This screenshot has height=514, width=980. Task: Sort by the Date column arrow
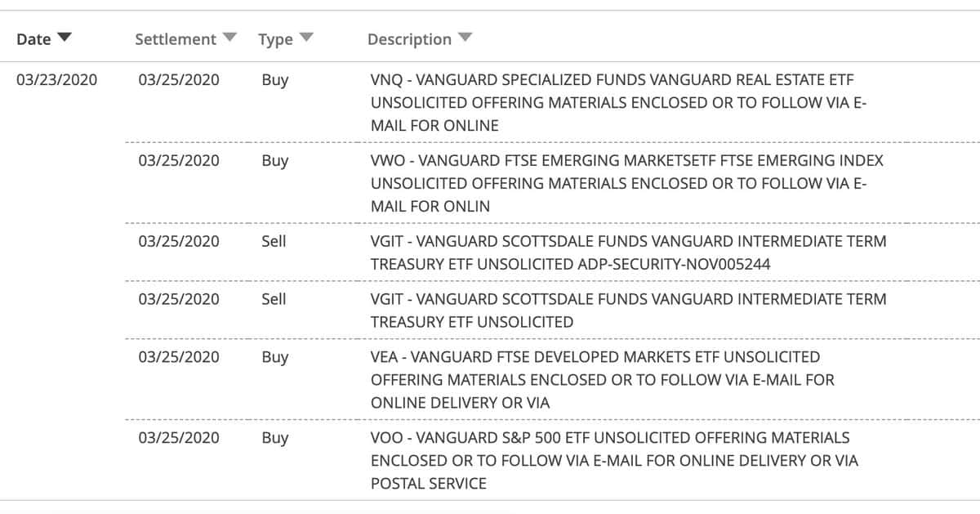point(65,38)
